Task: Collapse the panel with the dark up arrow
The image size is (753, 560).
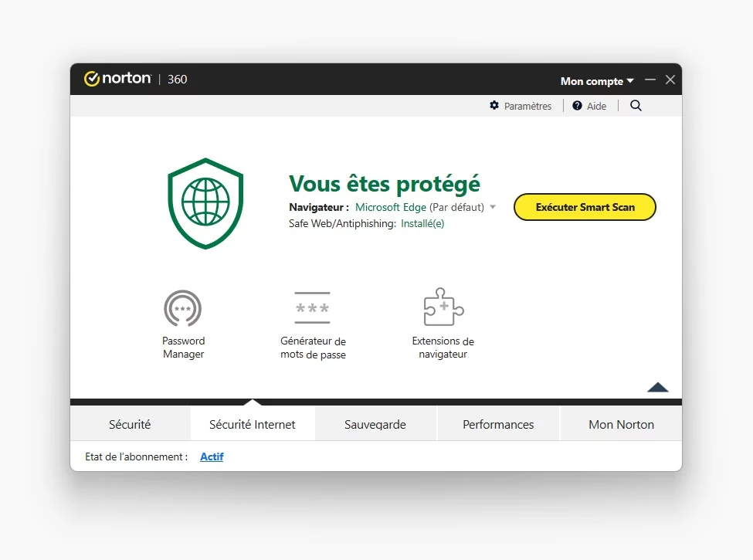Action: tap(658, 387)
